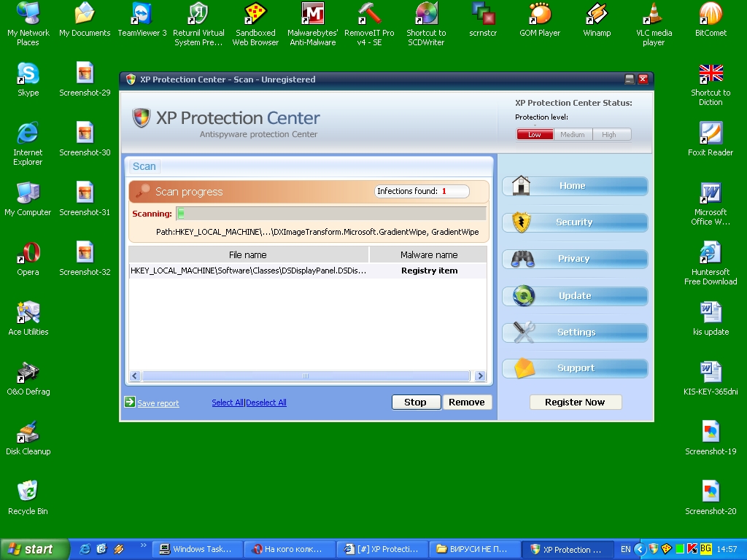Click the right arrow of the horizontal scrollbar
This screenshot has width=747, height=560.
point(480,376)
